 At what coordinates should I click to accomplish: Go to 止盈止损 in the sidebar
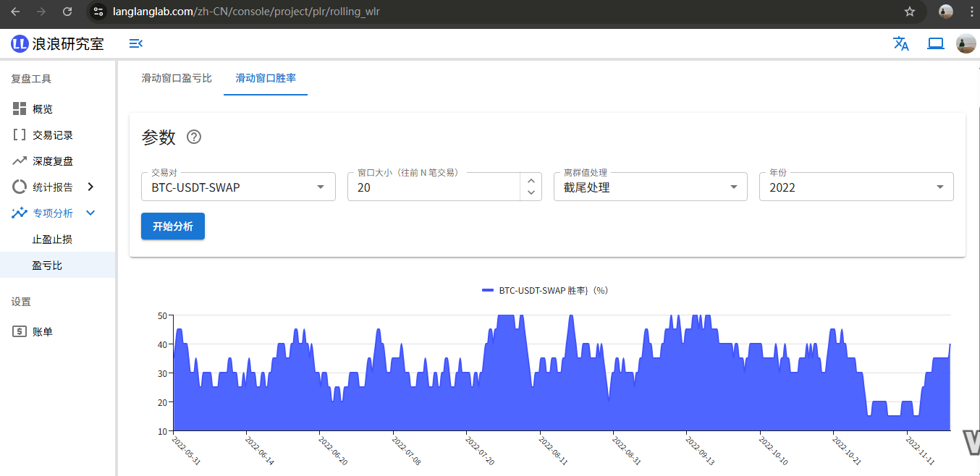[52, 239]
